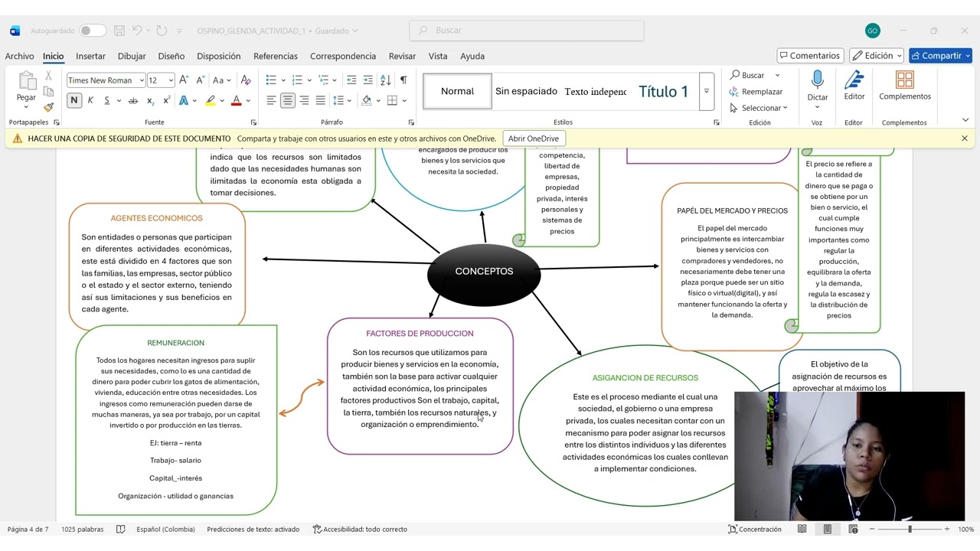Viewport: 980px width, 551px height.
Task: Click the GO account avatar
Action: point(872,31)
